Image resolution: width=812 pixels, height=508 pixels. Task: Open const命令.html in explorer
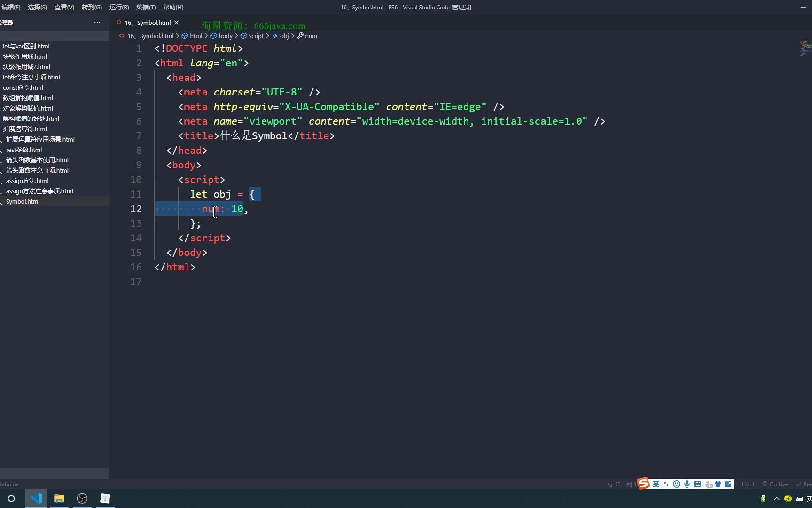point(55,87)
